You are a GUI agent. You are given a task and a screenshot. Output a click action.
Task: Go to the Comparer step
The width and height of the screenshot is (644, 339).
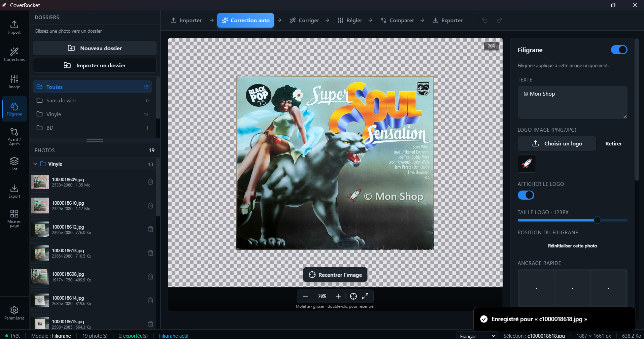397,20
